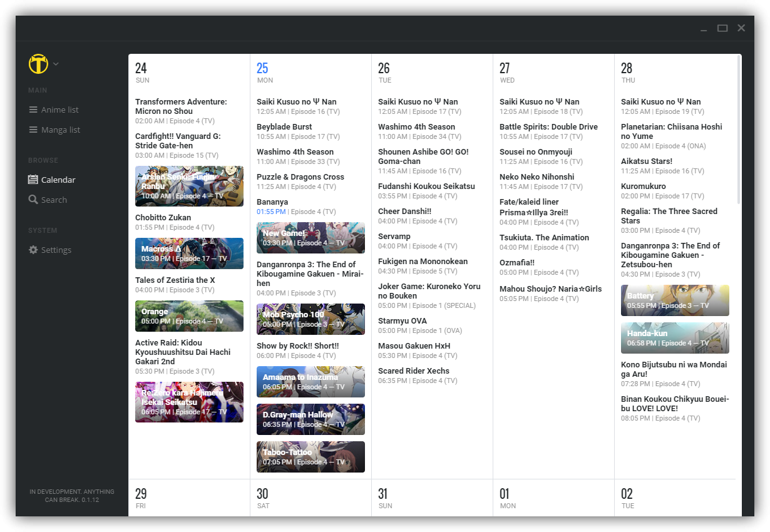Open the Amaama to Inazuma card

[311, 382]
